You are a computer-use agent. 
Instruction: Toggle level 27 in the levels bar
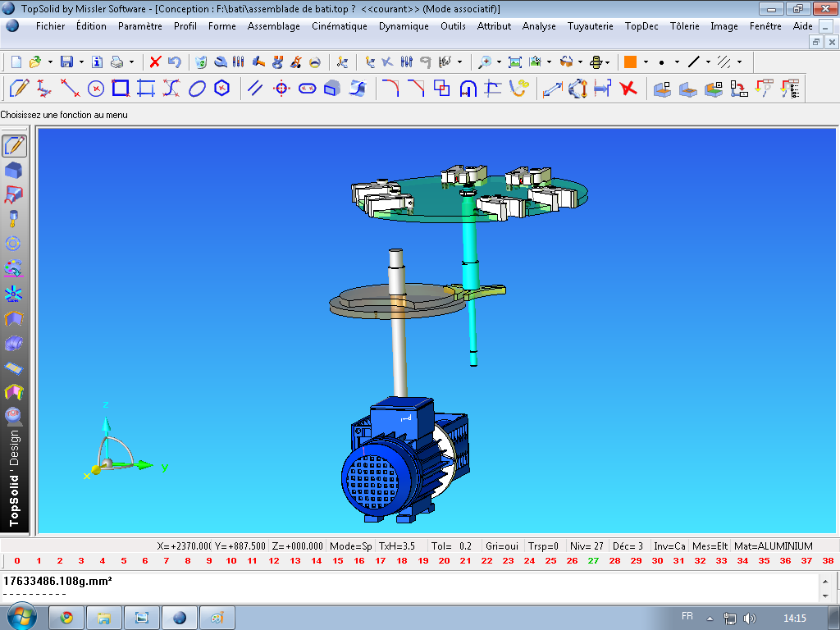(593, 561)
